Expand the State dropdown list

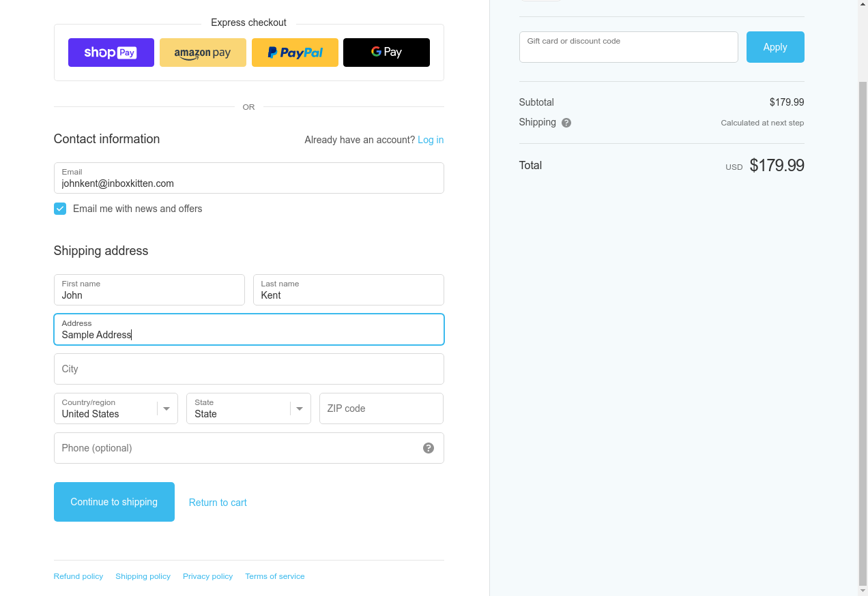pyautogui.click(x=248, y=408)
